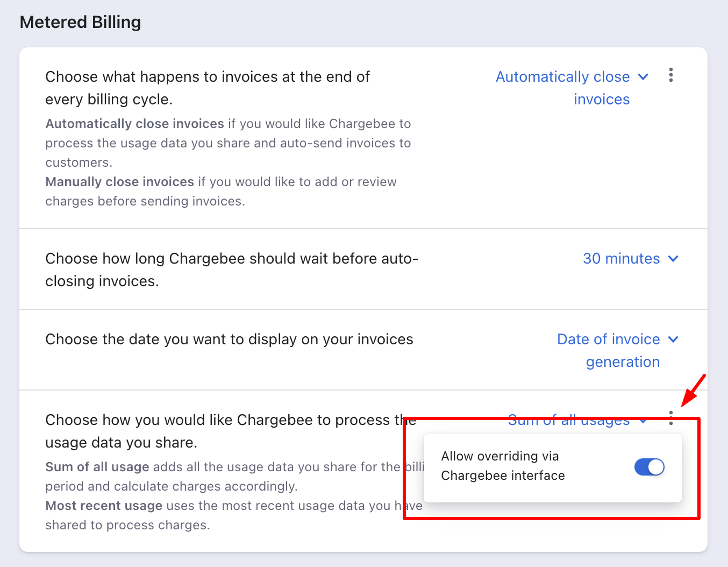Click the end of every billing cycle setting title

click(x=208, y=88)
